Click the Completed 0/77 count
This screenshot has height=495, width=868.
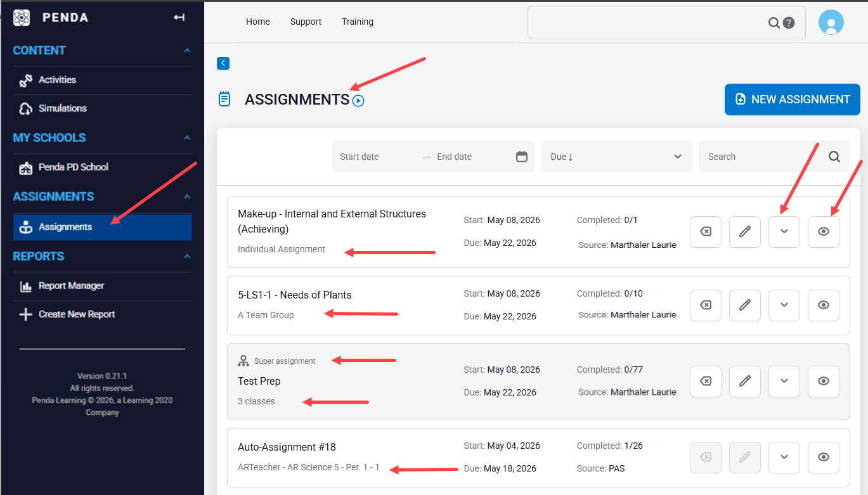pos(610,370)
